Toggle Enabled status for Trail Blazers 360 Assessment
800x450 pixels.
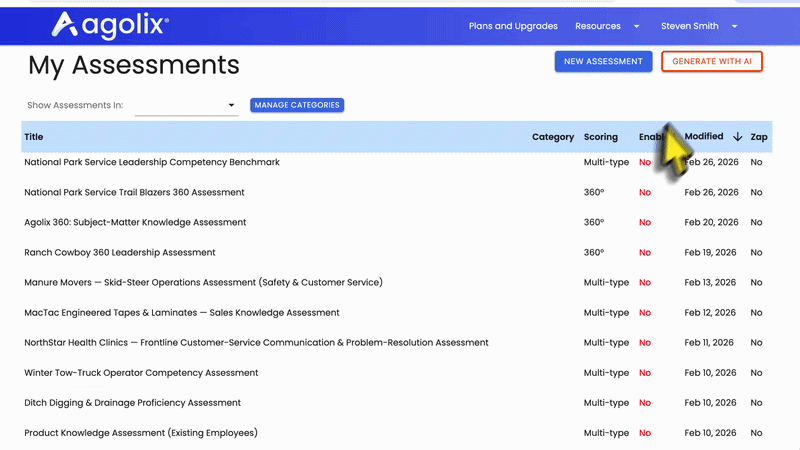tap(645, 193)
